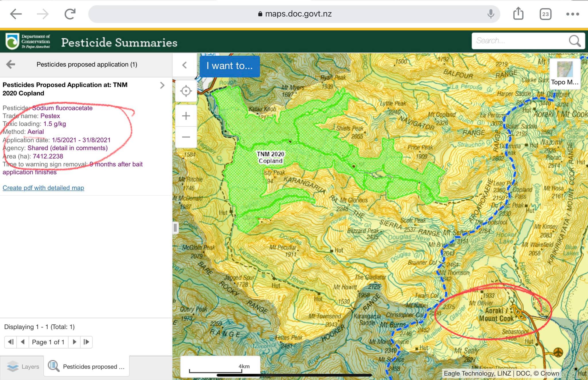The height and width of the screenshot is (380, 588).
Task: Open the browser tabs counter showing 23
Action: (545, 14)
